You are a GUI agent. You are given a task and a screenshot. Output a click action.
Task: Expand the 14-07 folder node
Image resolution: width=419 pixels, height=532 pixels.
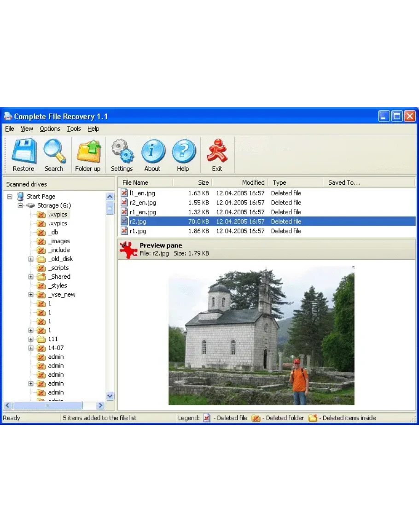[31, 348]
